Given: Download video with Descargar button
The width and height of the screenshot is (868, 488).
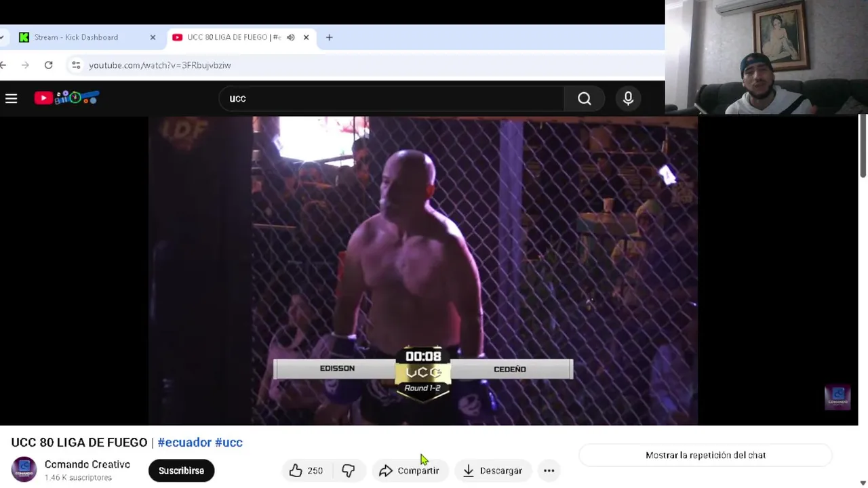Looking at the screenshot, I should 493,470.
